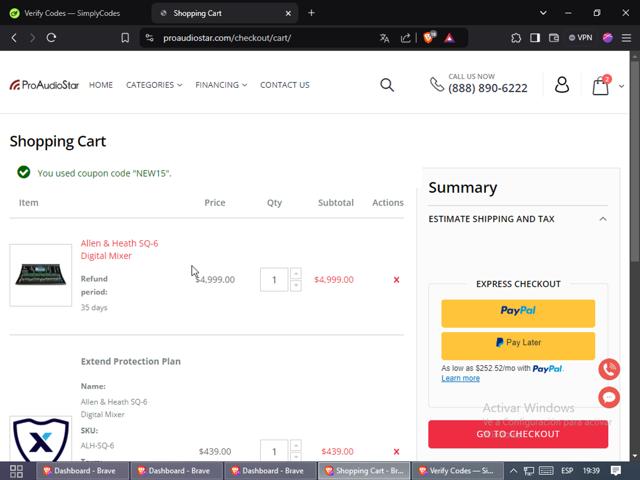Click the SQ-6 mixer product thumbnail
Image resolution: width=640 pixels, height=480 pixels.
40,275
